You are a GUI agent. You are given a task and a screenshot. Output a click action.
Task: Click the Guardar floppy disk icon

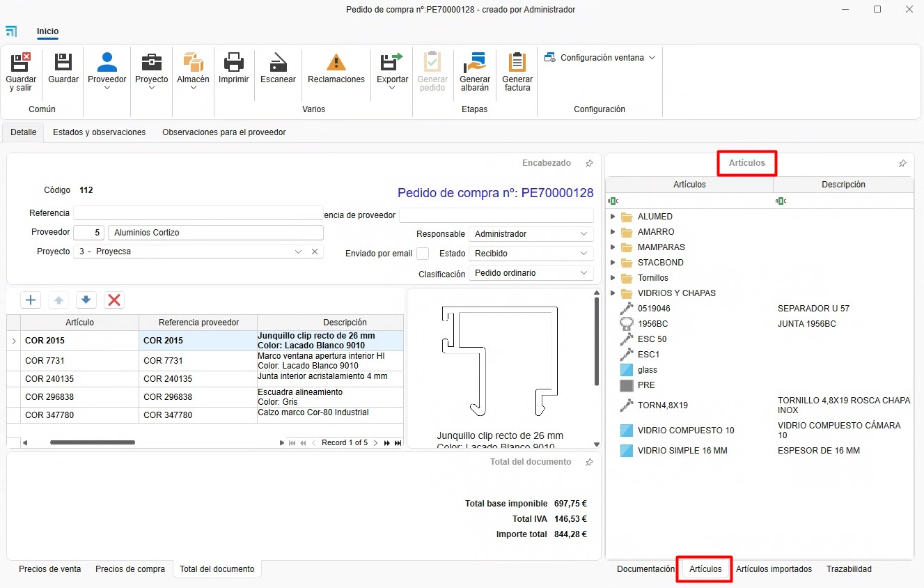tap(63, 62)
